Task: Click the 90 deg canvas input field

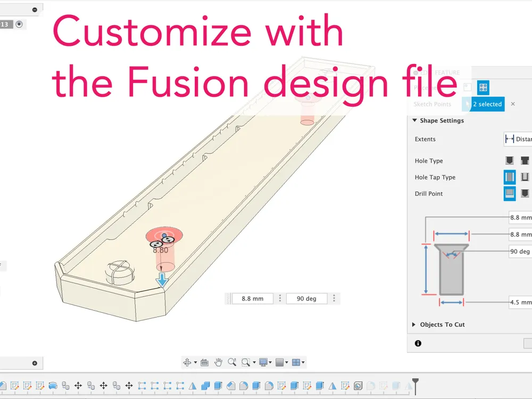Action: pos(307,298)
